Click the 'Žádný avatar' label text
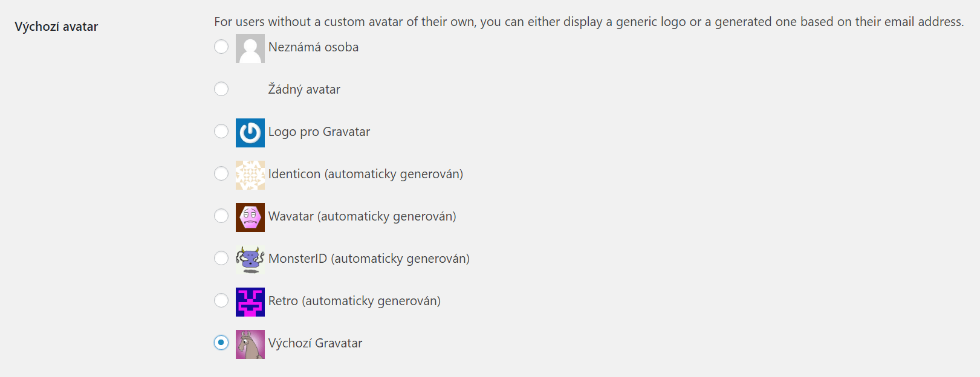The image size is (980, 377). click(x=304, y=89)
